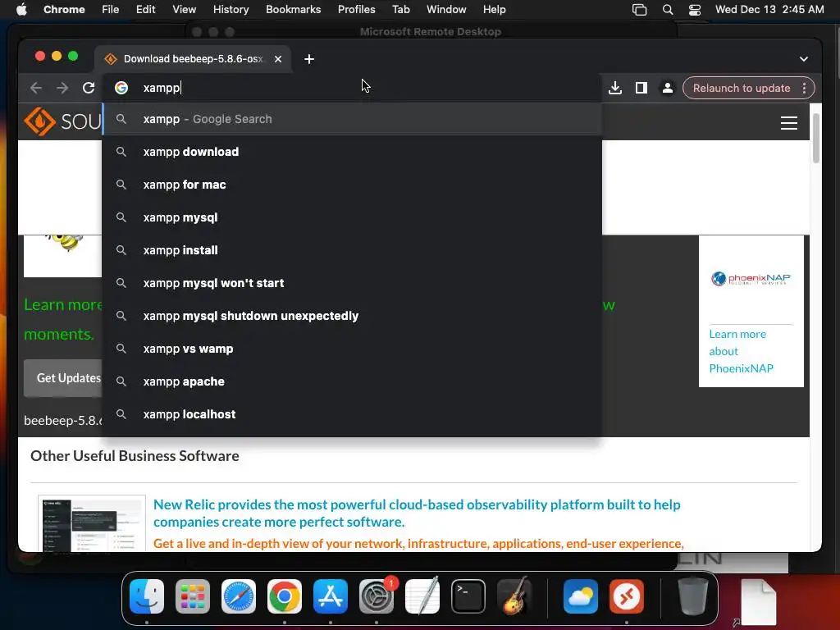Open Chrome from the Dock
Image resolution: width=840 pixels, height=630 pixels.
(285, 596)
